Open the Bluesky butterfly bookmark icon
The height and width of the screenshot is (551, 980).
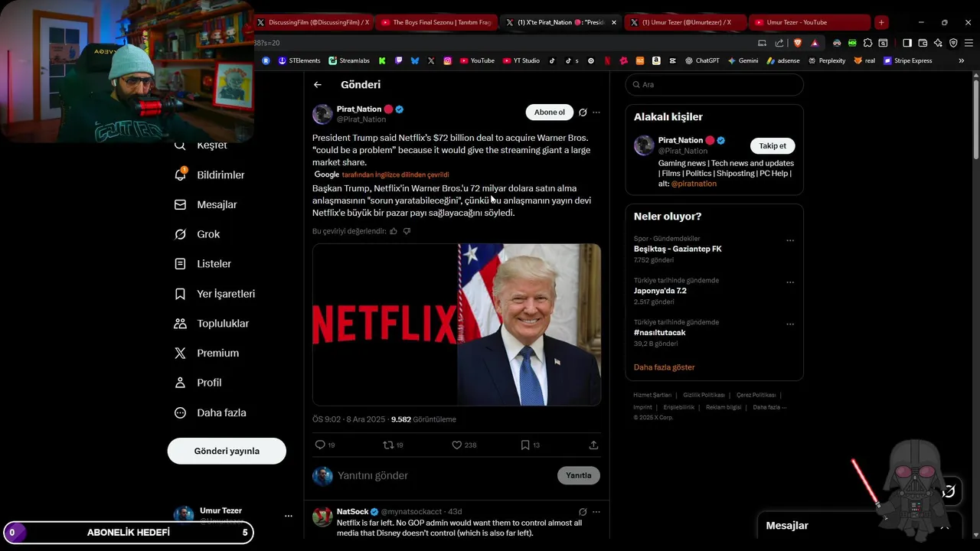pyautogui.click(x=414, y=60)
